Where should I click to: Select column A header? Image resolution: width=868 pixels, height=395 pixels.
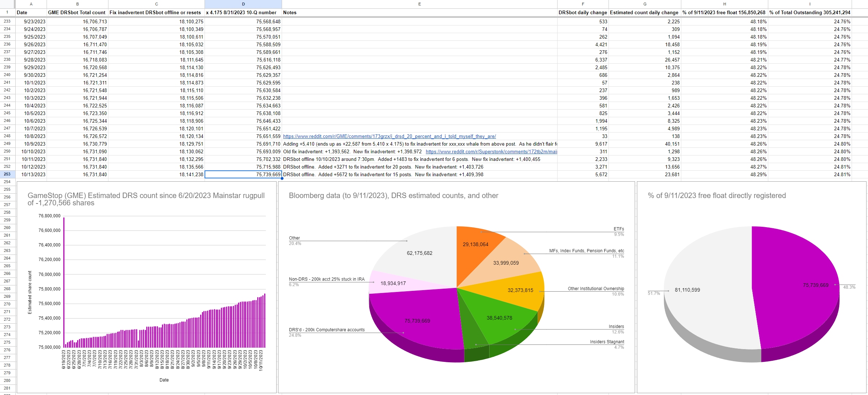[x=31, y=4]
